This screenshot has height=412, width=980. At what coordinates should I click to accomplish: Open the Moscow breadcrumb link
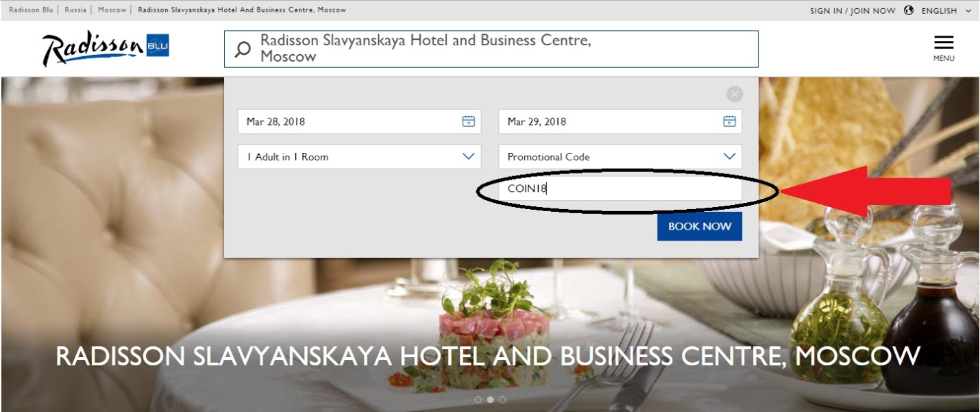[112, 10]
